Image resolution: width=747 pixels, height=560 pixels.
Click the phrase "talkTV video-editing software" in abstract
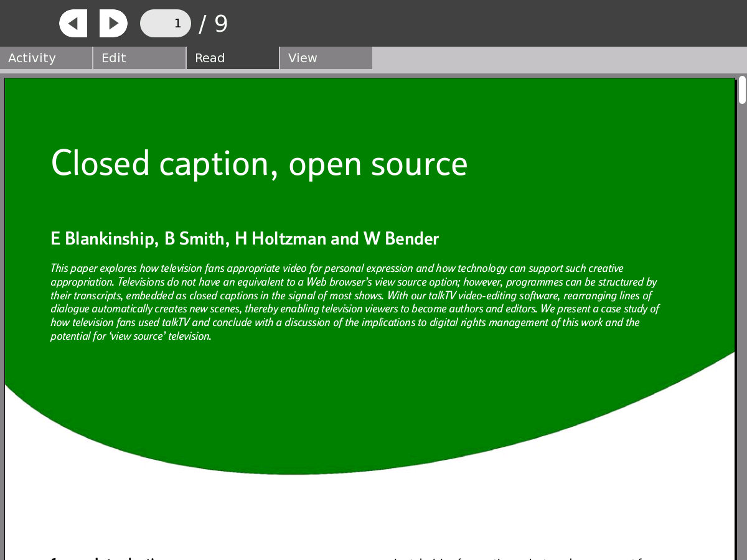pyautogui.click(x=494, y=296)
